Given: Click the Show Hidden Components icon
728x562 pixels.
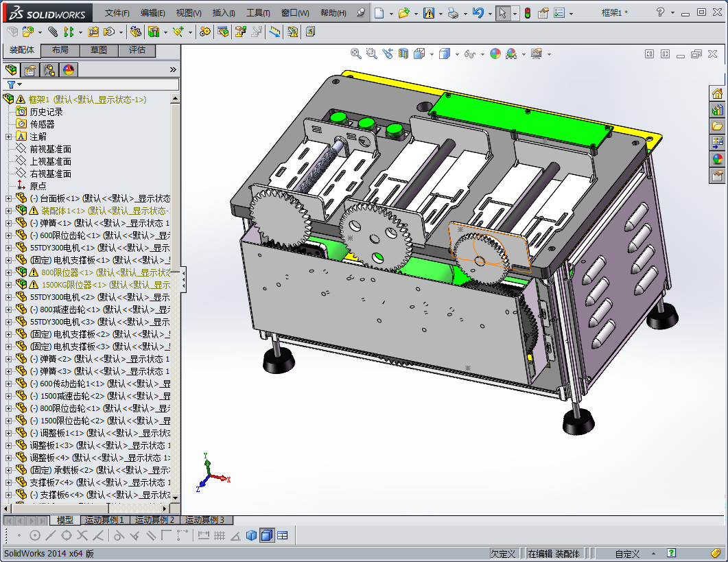Looking at the screenshot, I should (x=136, y=32).
